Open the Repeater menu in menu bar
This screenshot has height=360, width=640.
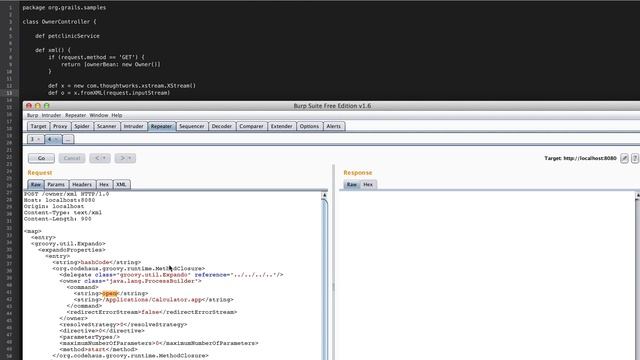76,116
